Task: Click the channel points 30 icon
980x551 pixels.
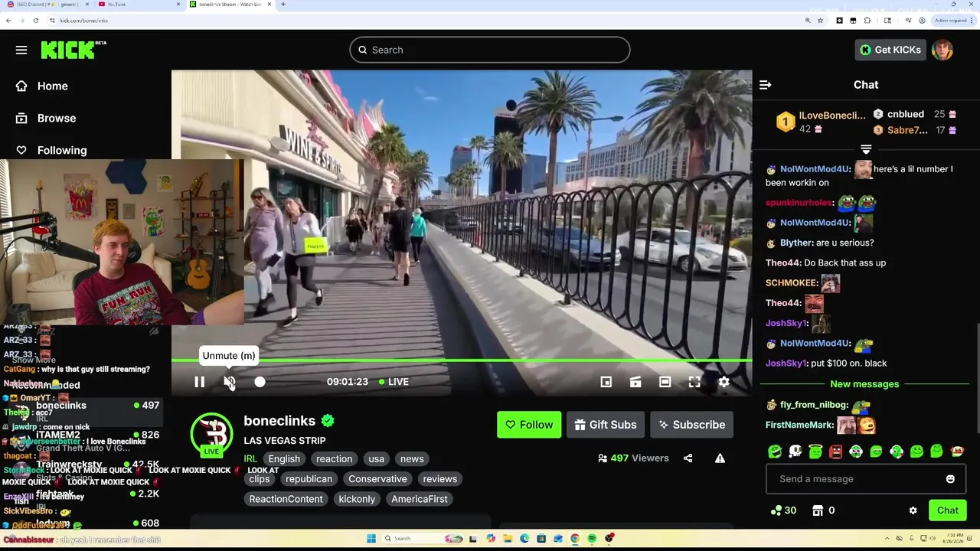Action: coord(783,510)
